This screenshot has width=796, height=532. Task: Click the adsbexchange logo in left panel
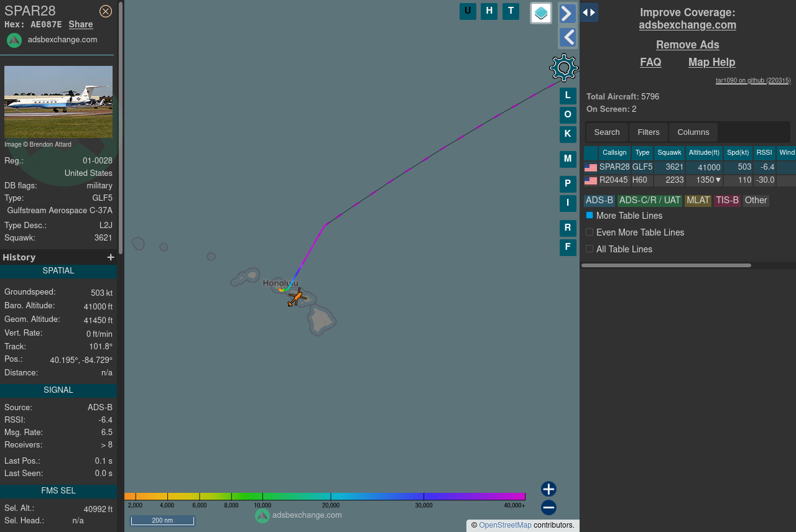pyautogui.click(x=14, y=40)
